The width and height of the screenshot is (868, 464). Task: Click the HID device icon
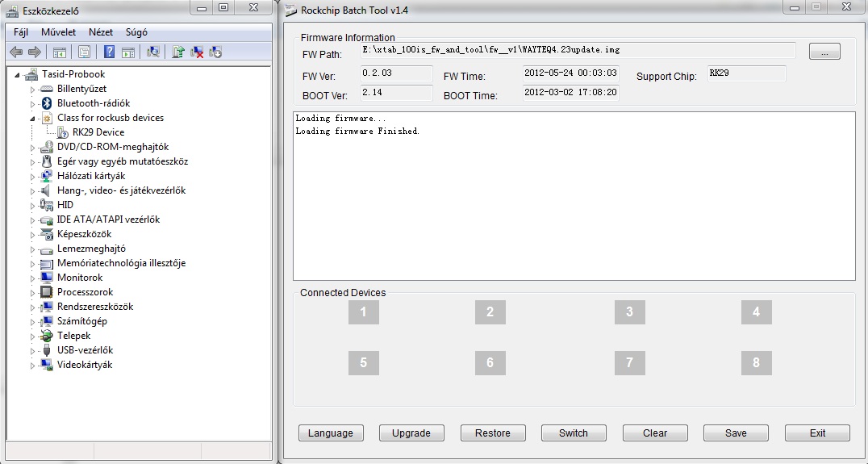(47, 205)
